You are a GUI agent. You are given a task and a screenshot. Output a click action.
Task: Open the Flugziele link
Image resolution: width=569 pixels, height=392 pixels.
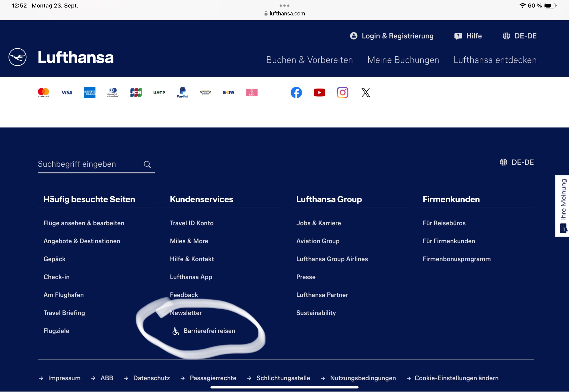click(56, 331)
